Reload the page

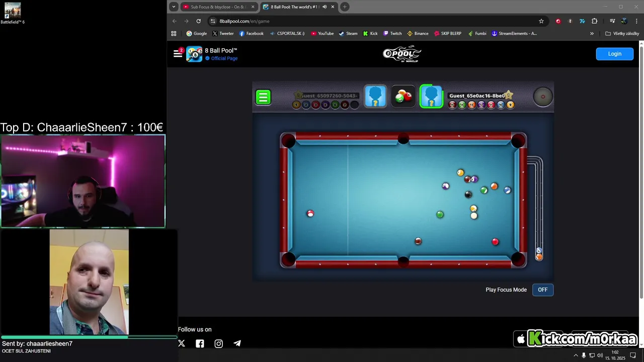(x=198, y=21)
